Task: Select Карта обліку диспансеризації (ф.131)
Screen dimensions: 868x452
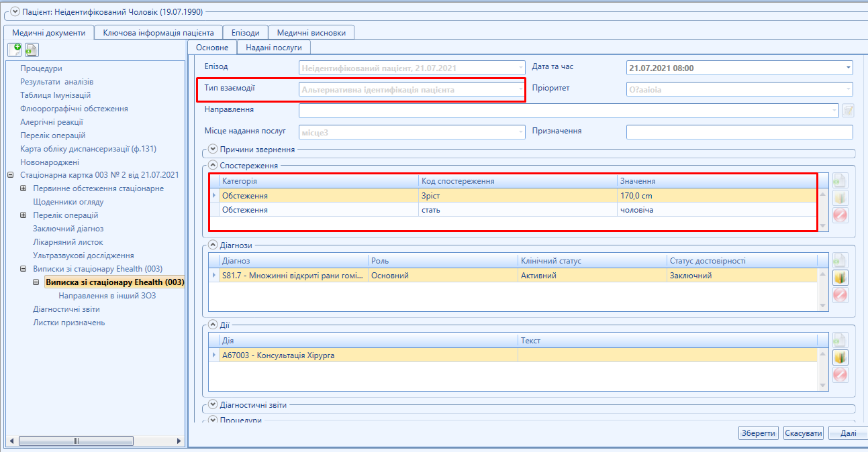Action: click(88, 149)
